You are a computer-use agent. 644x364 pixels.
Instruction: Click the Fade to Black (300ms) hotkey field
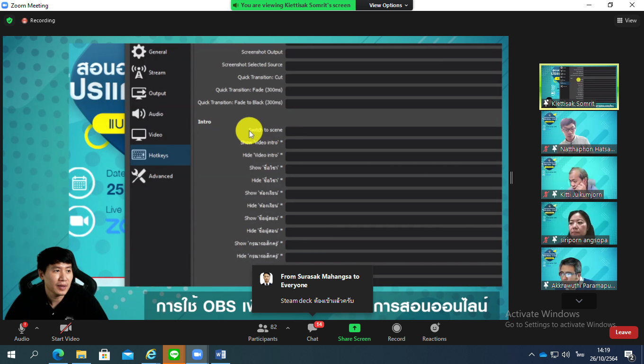[x=394, y=103]
